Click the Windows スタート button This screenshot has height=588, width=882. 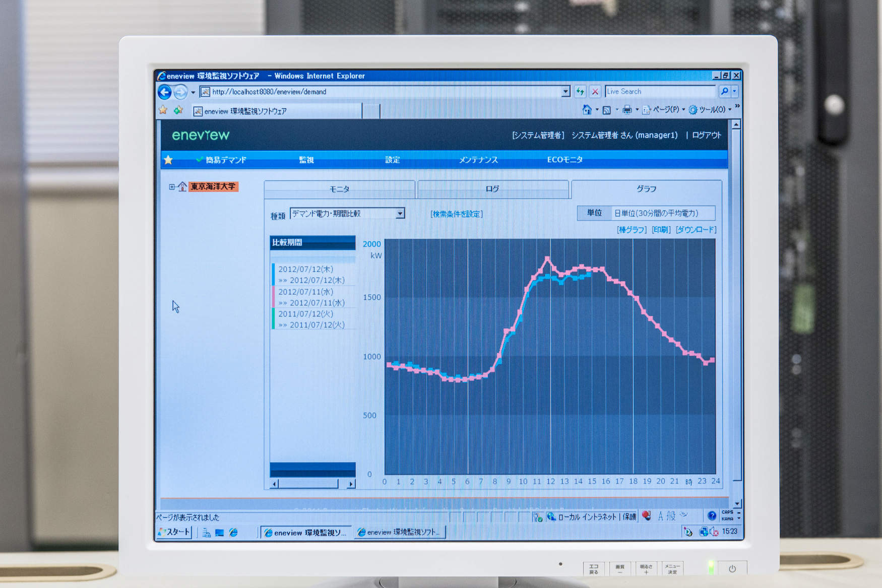[174, 532]
